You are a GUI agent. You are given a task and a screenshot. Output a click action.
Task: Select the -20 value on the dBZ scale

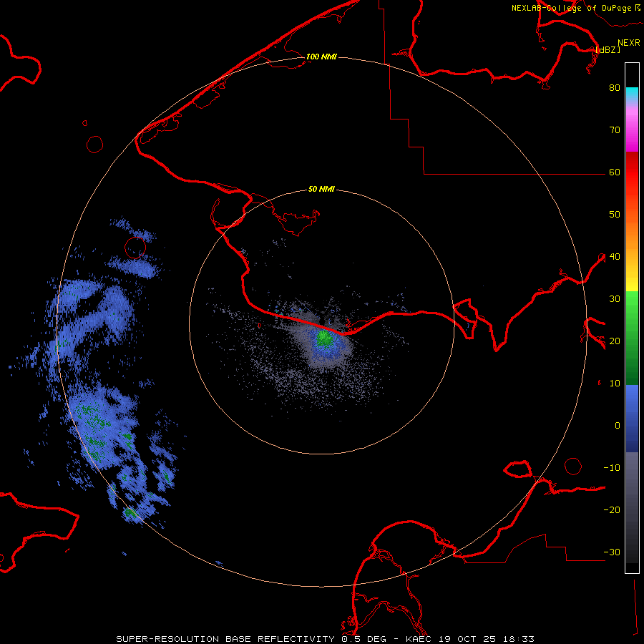[x=612, y=510]
